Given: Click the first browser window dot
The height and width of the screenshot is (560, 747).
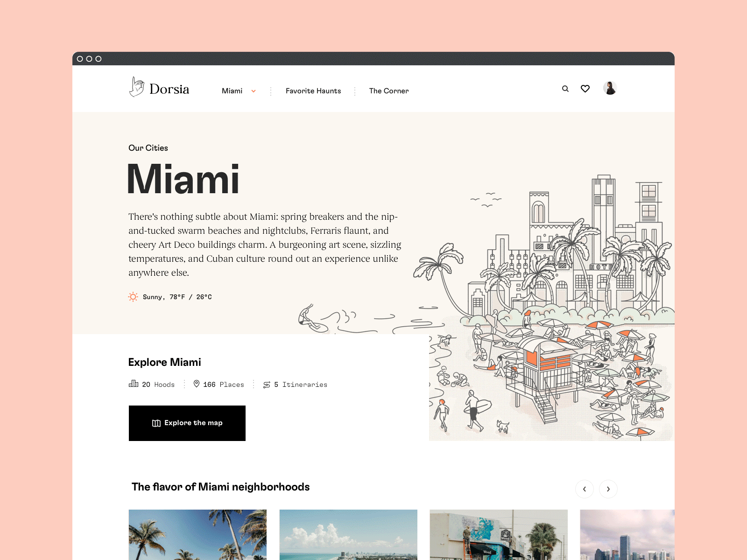Looking at the screenshot, I should pos(80,59).
